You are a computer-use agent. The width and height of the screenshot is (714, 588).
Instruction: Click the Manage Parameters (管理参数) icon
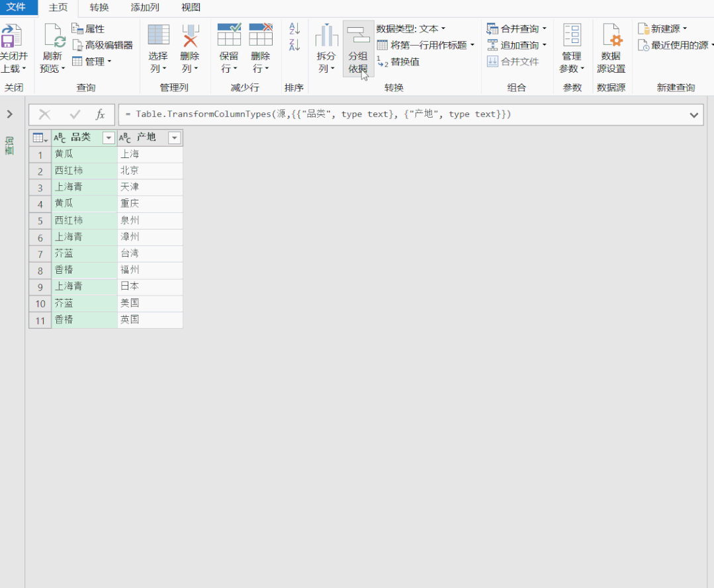572,35
